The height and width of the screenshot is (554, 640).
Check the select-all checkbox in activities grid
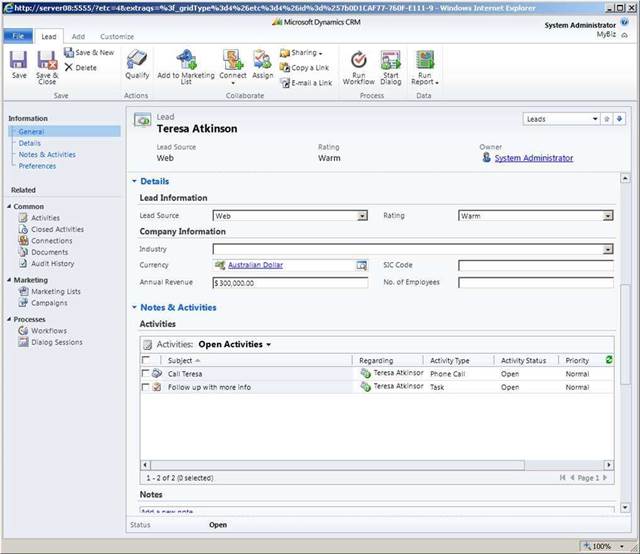click(x=145, y=360)
